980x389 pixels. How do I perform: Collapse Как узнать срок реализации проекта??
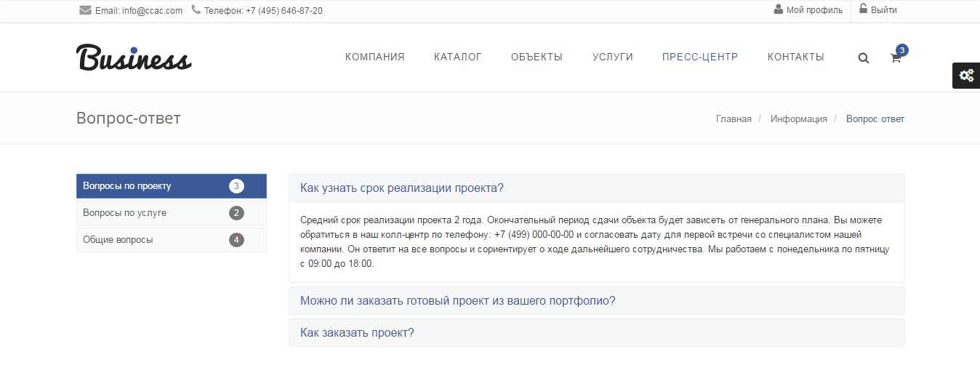tap(597, 188)
